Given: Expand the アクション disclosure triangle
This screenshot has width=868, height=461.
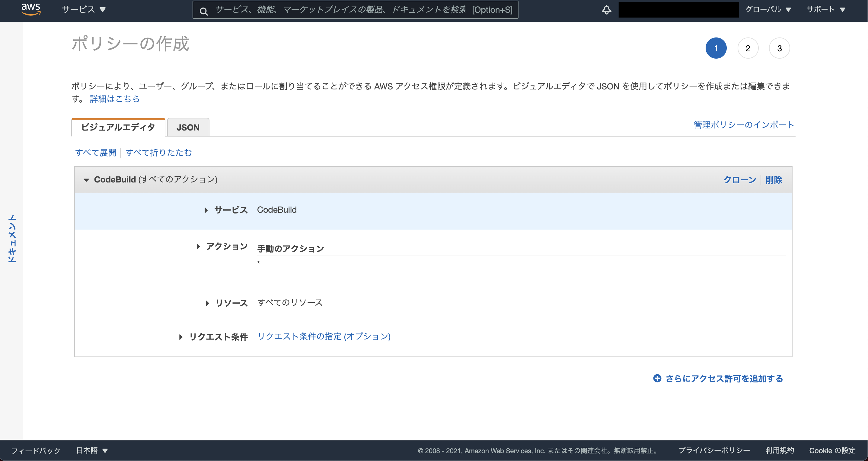Looking at the screenshot, I should pyautogui.click(x=198, y=246).
